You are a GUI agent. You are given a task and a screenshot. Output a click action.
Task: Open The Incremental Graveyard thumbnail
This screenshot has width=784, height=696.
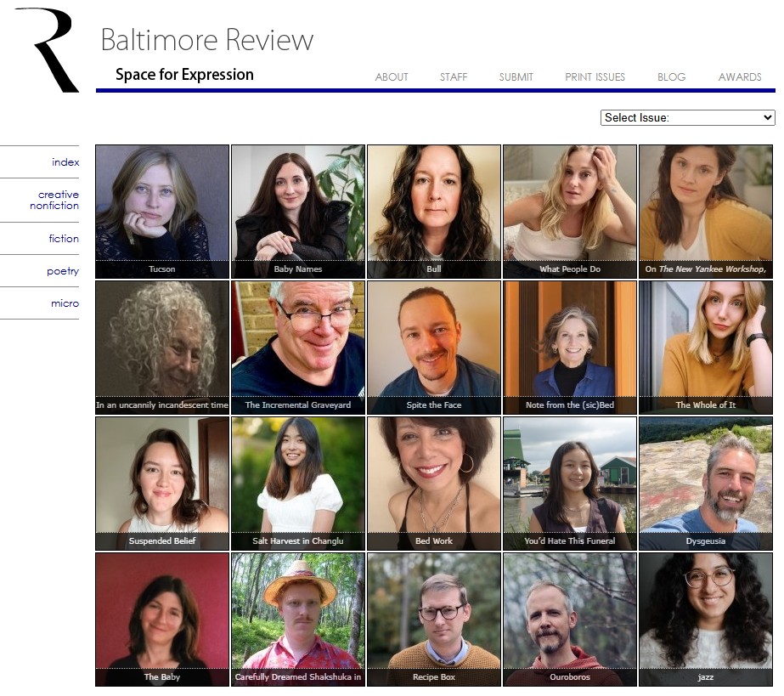(x=298, y=347)
